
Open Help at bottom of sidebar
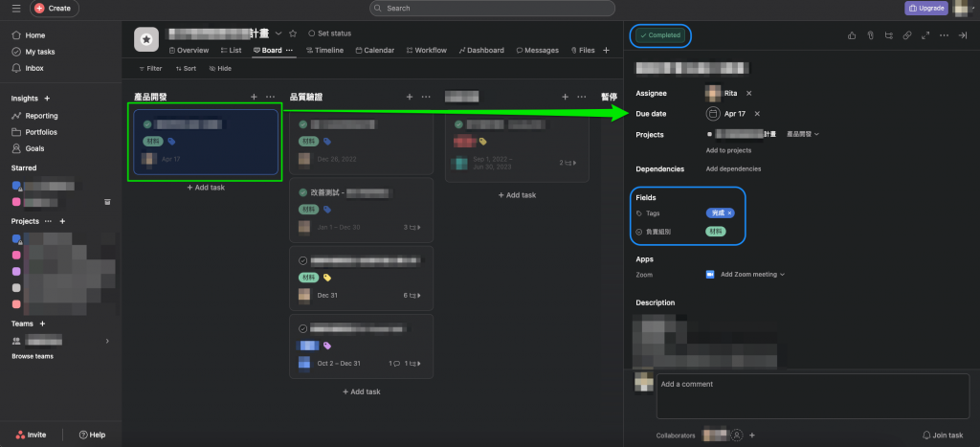92,435
